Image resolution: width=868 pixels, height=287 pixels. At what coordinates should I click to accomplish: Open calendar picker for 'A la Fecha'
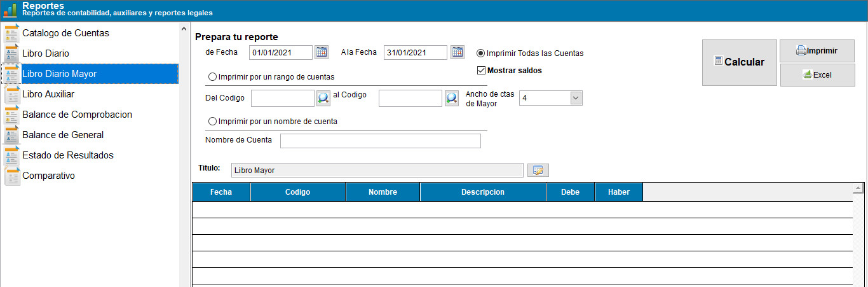(458, 52)
